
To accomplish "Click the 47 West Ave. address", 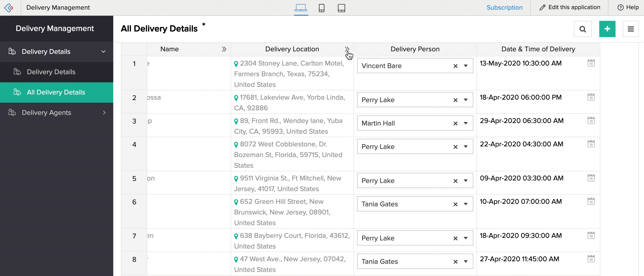I will (x=290, y=264).
